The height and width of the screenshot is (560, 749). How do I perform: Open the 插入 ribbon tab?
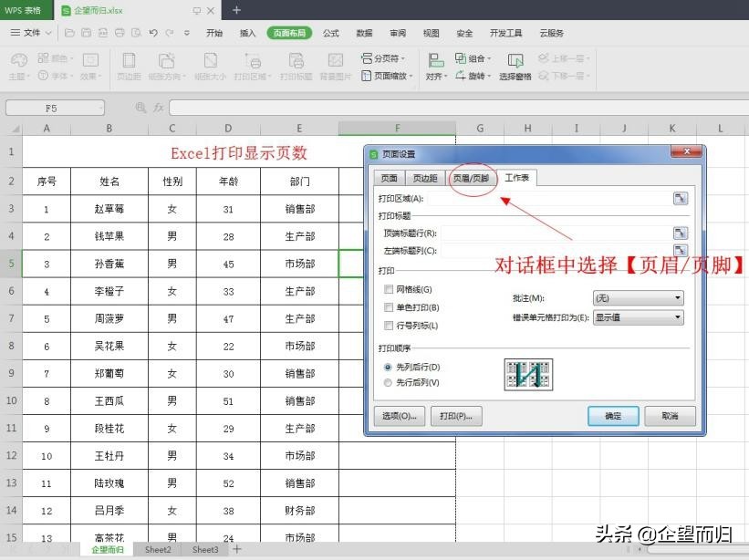pos(247,33)
